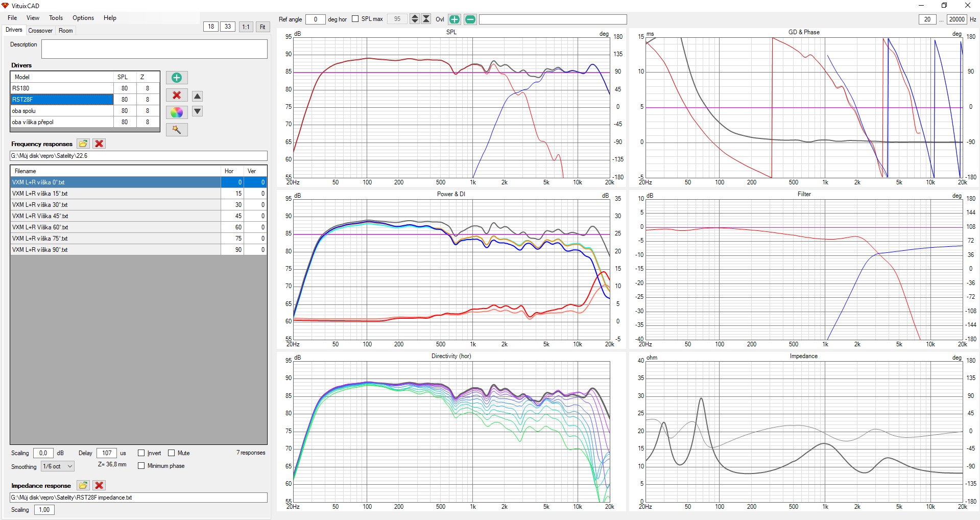The image size is (980, 520).
Task: Select response file 'VXM L+R víška 75°.txt'
Action: point(138,239)
